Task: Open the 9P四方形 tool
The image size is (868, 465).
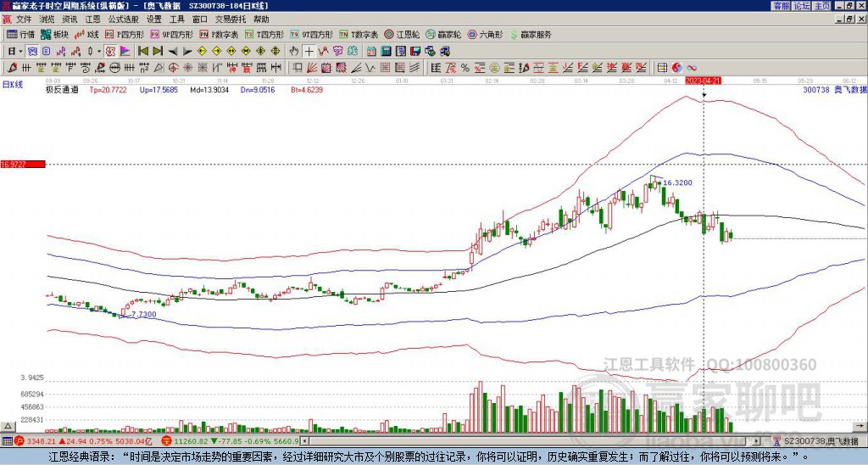Action: [x=172, y=34]
